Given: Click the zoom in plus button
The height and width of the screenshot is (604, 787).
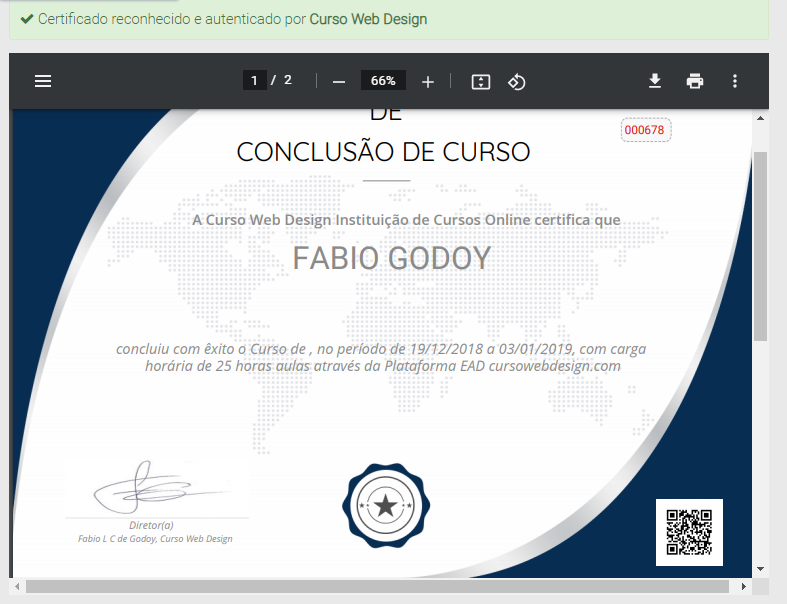Looking at the screenshot, I should tap(428, 81).
